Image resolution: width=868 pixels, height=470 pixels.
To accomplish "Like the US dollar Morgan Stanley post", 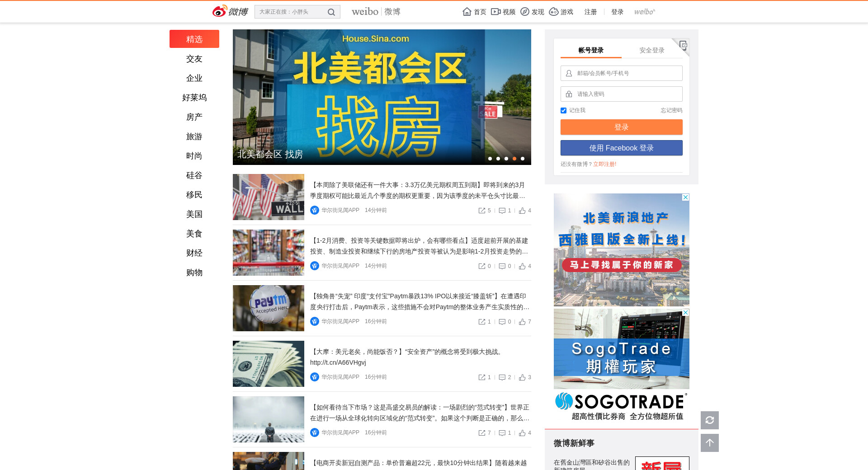I will coord(522,377).
